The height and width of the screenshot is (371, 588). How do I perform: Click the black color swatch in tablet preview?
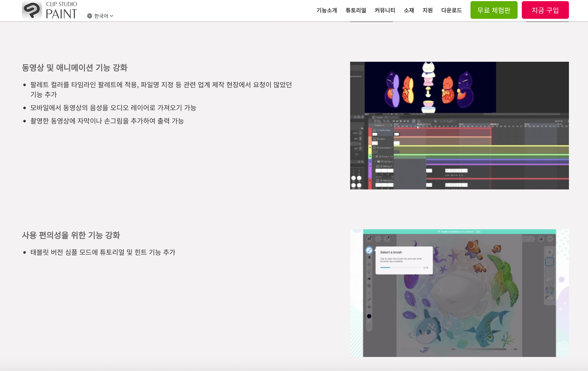pos(369,316)
